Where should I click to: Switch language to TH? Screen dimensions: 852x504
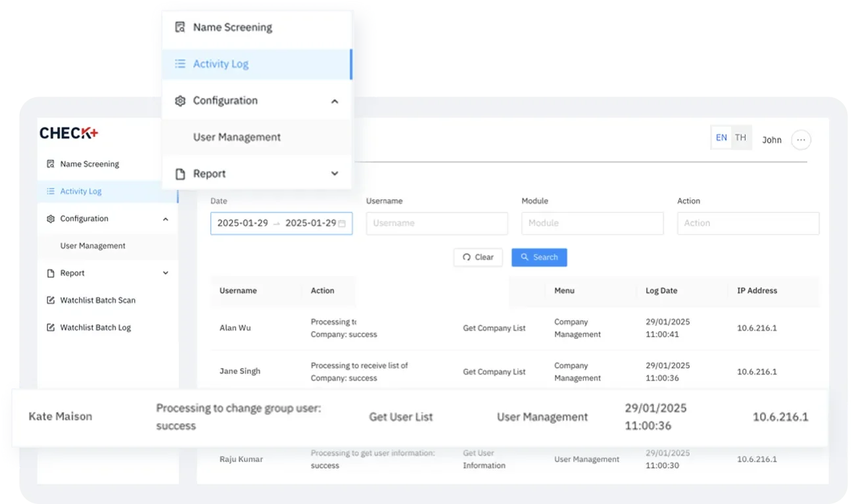tap(740, 138)
